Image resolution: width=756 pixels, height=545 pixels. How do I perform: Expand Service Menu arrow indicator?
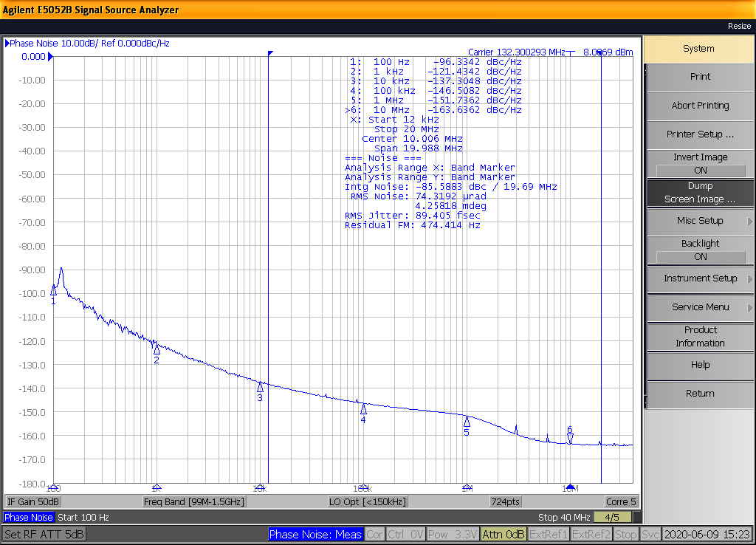750,308
